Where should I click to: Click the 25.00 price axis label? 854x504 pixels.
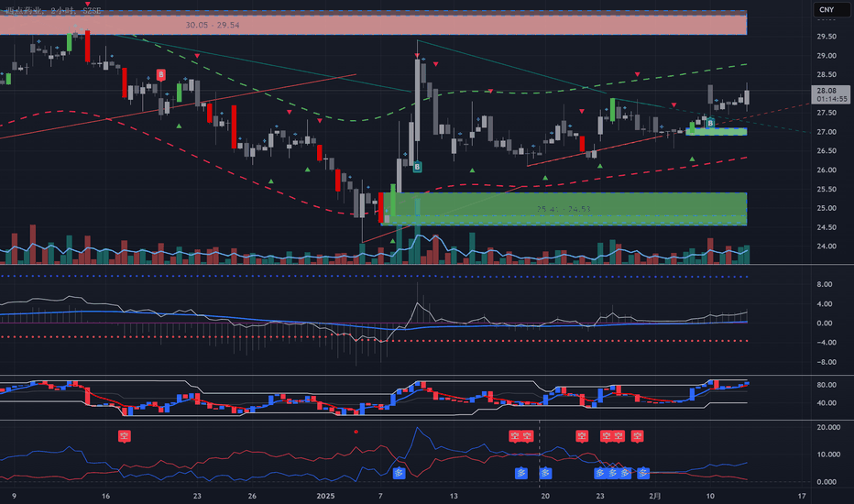(x=827, y=208)
